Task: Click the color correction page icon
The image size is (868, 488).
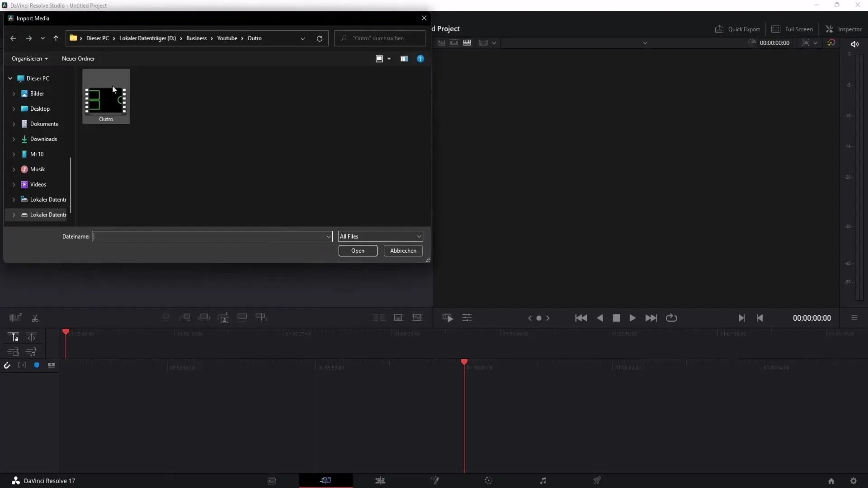Action: coord(488,480)
